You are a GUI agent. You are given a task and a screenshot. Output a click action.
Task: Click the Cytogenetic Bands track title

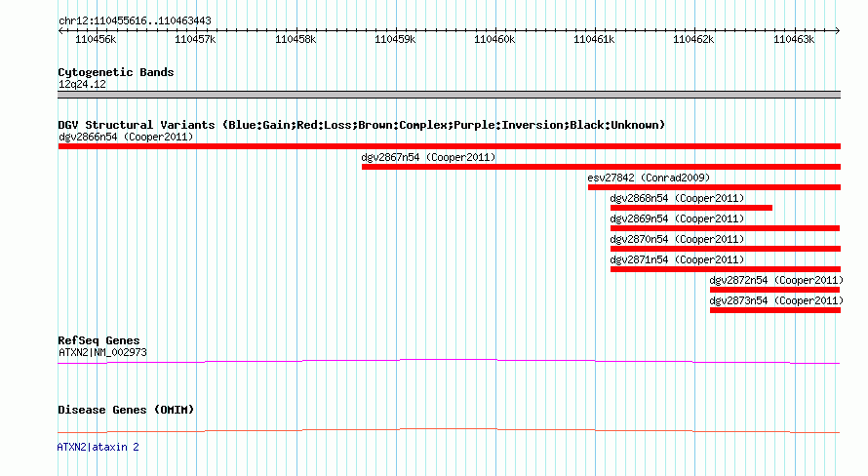pos(116,72)
